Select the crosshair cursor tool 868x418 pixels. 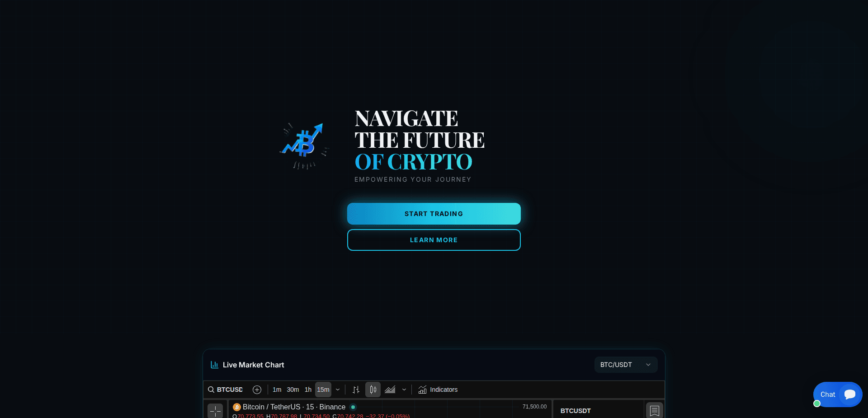[215, 410]
